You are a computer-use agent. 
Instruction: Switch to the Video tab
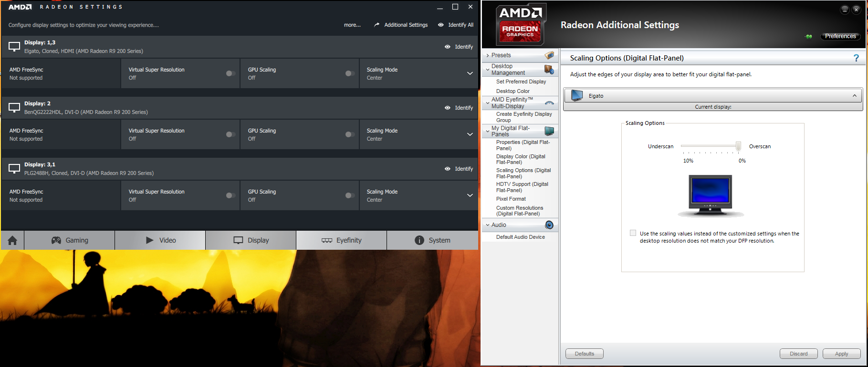click(x=160, y=240)
